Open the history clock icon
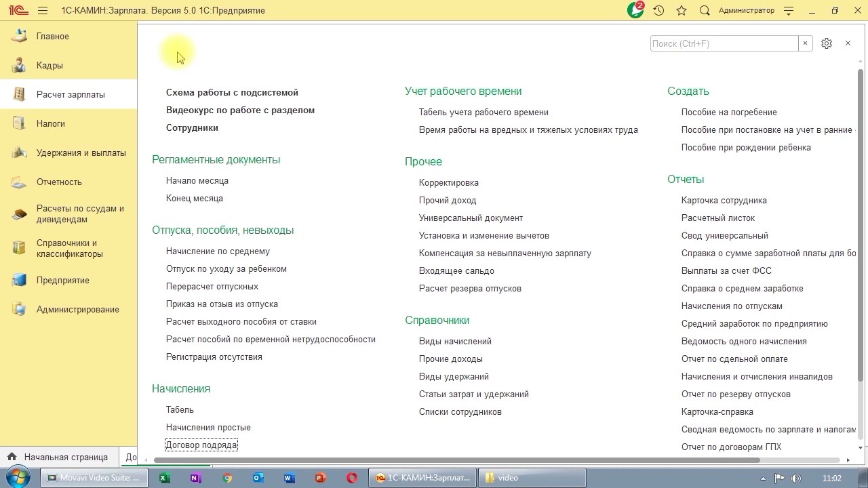The image size is (868, 488). pyautogui.click(x=658, y=11)
